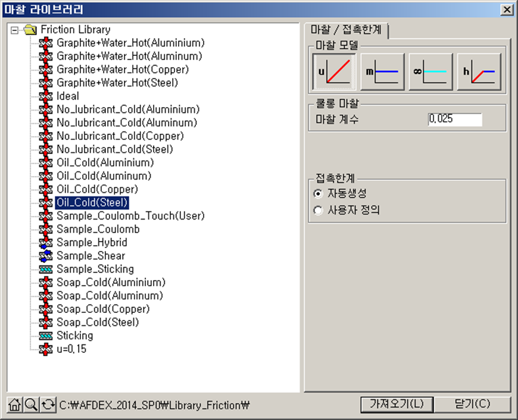Click the refresh library icon
The image size is (518, 420).
(x=48, y=405)
